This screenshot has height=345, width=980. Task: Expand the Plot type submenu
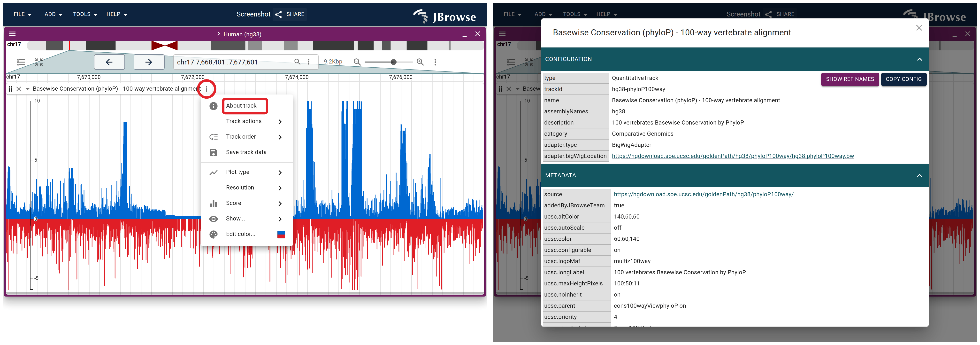pos(246,172)
